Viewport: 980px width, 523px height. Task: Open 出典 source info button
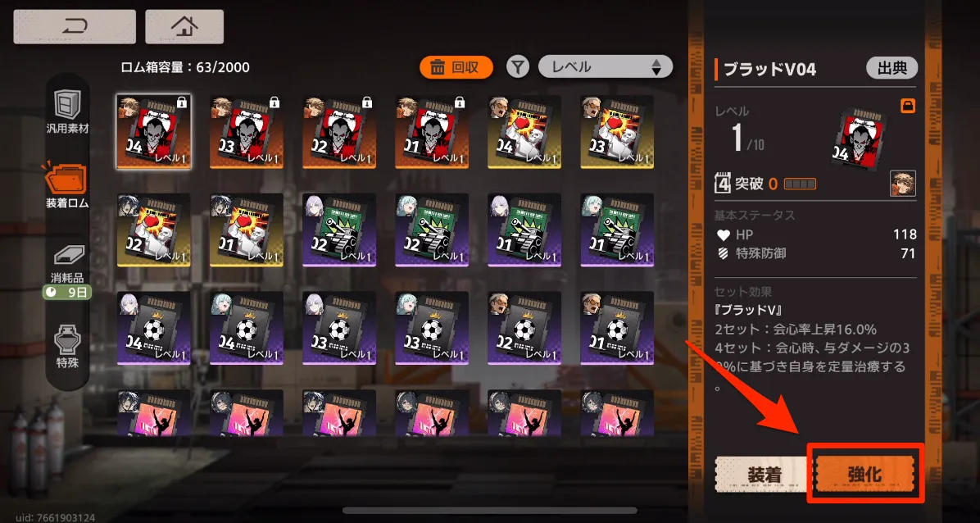pyautogui.click(x=892, y=68)
